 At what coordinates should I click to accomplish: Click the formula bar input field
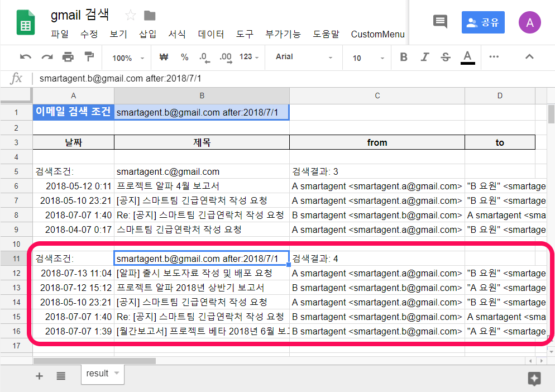[223, 78]
